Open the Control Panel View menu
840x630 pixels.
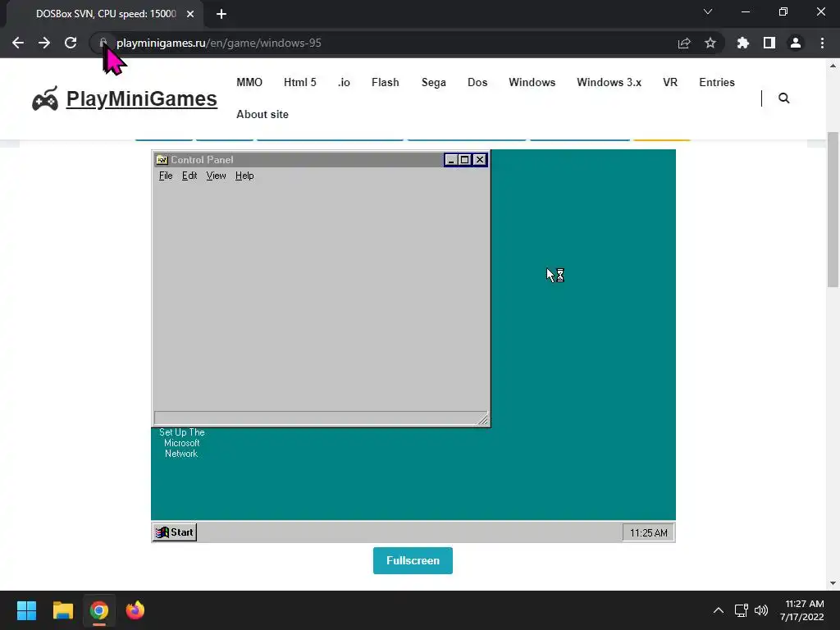pos(216,176)
